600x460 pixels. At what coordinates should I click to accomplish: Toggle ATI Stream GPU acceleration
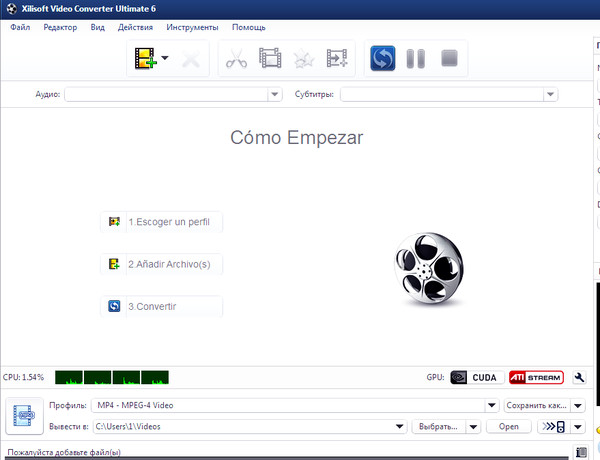(x=536, y=377)
